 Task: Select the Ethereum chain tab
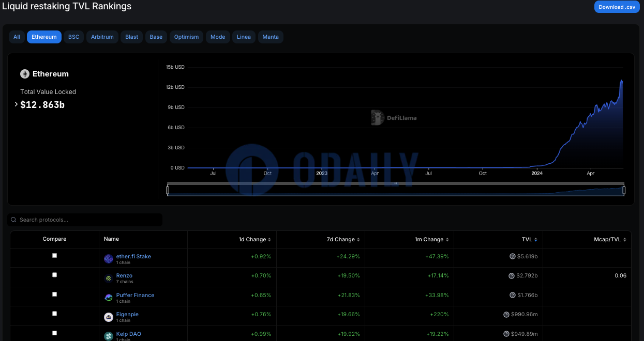44,37
